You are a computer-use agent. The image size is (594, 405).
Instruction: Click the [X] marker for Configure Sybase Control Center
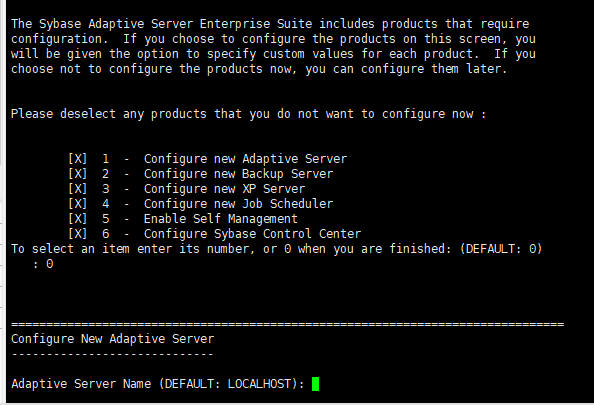(x=78, y=233)
